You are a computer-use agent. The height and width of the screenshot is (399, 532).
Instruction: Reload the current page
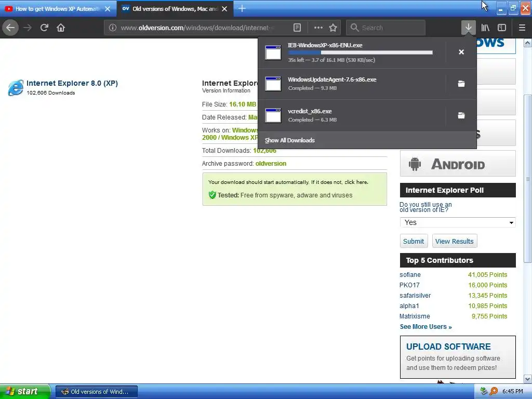coord(44,28)
